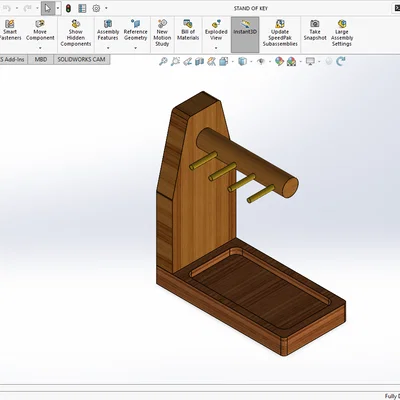
Task: Switch to SOLIDWORKS CAM tab
Action: pyautogui.click(x=81, y=60)
